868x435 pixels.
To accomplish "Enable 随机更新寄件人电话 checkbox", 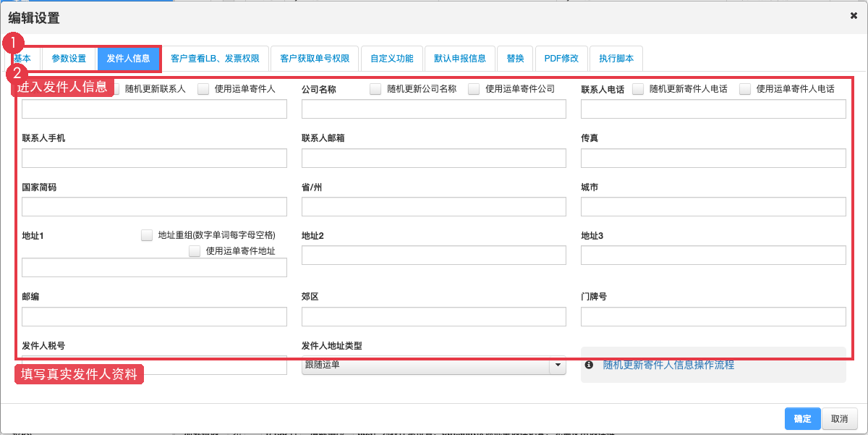I will pyautogui.click(x=638, y=89).
